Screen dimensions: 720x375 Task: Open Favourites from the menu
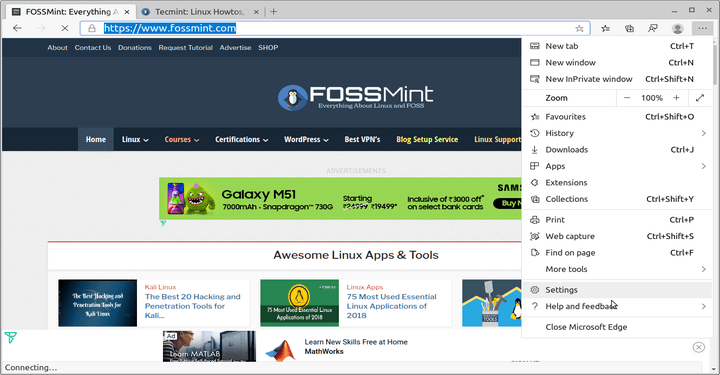click(x=617, y=117)
